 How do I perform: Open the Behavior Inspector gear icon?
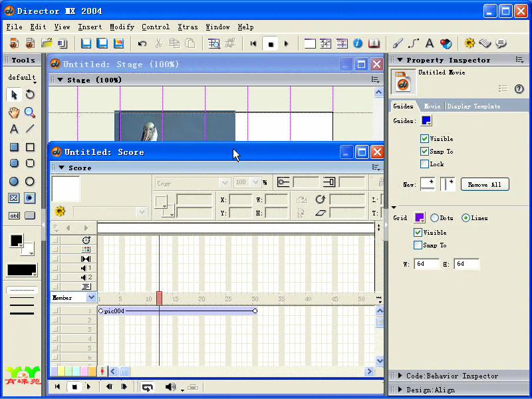[469, 43]
